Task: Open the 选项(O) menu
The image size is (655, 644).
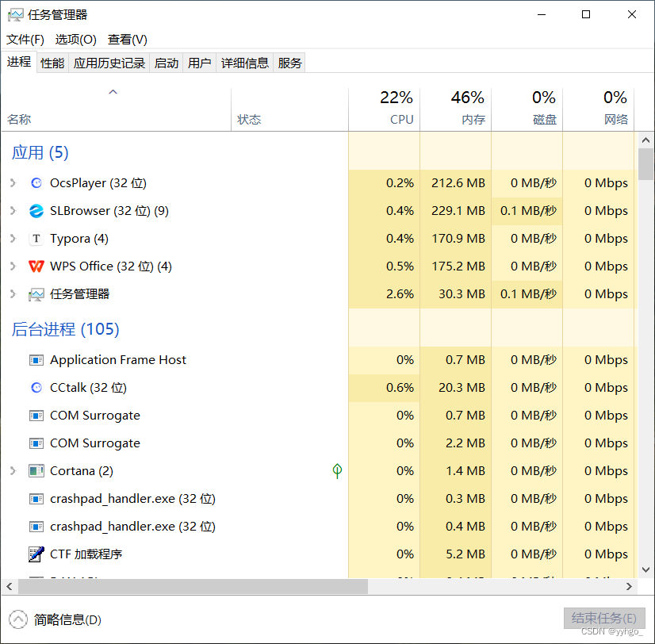Action: point(75,40)
